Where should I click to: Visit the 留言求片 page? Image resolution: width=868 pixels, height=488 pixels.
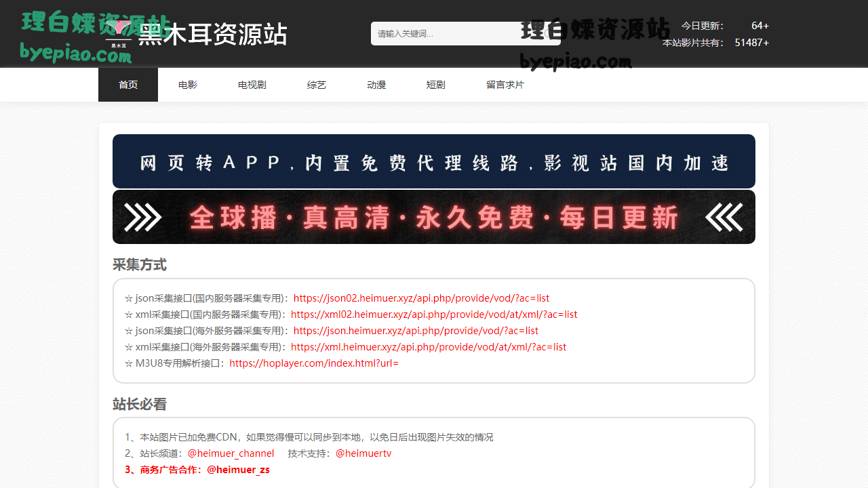click(505, 85)
